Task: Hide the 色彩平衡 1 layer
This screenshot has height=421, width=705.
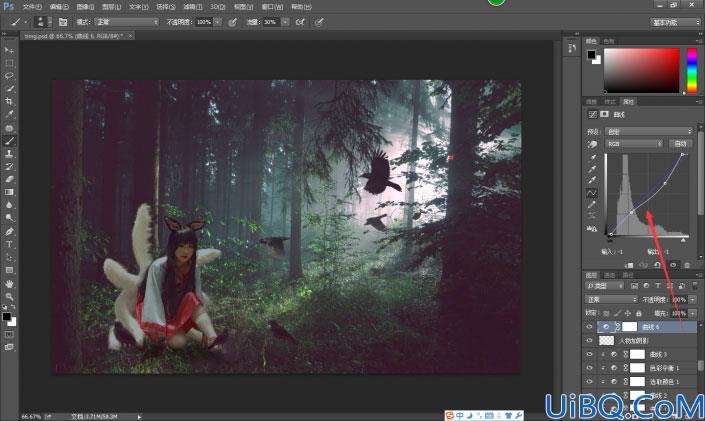Action: click(x=589, y=368)
